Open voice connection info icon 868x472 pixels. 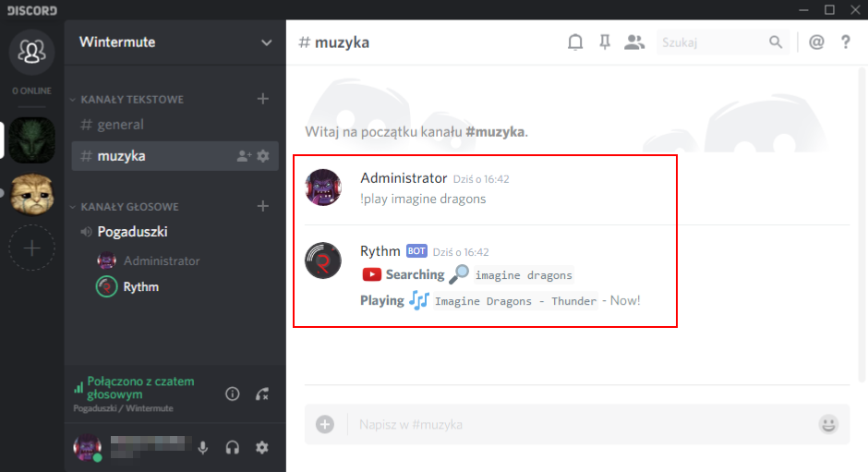tap(233, 393)
